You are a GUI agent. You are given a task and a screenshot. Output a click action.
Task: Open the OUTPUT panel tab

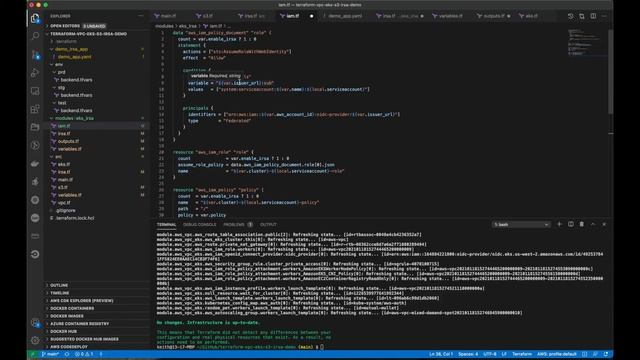[x=268, y=224]
